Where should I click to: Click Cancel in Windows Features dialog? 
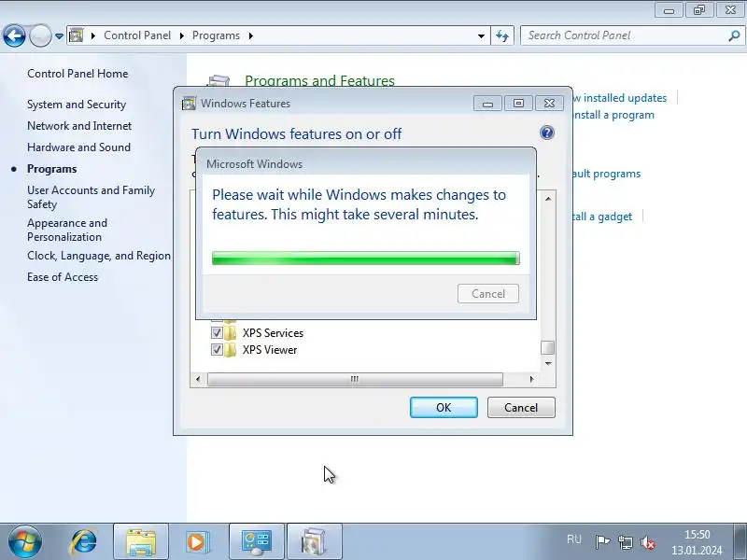[x=521, y=408]
